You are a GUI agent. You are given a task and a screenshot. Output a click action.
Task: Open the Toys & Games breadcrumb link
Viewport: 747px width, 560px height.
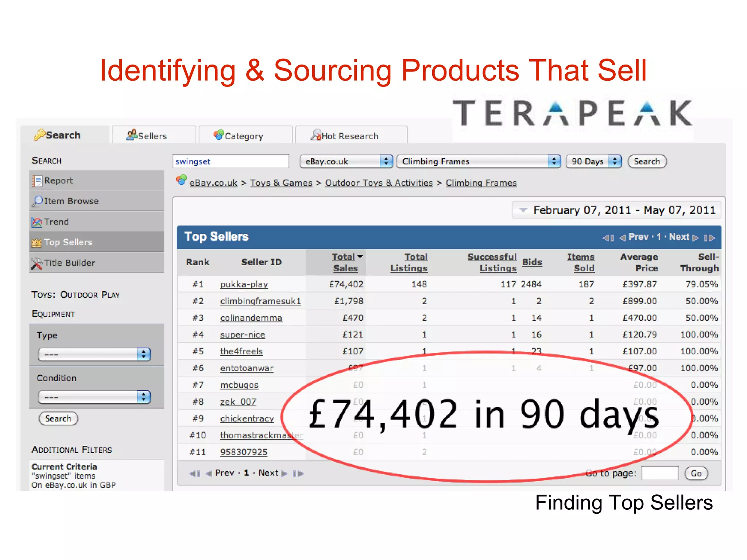tap(281, 183)
